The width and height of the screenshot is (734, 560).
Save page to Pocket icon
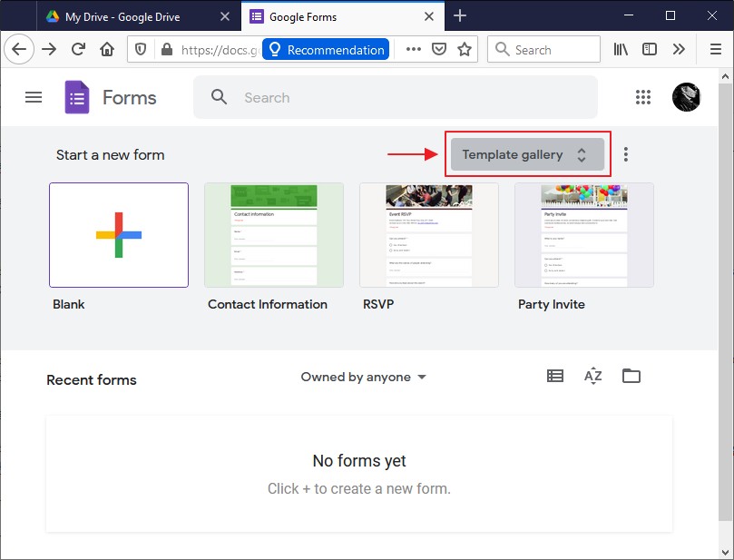coord(438,49)
